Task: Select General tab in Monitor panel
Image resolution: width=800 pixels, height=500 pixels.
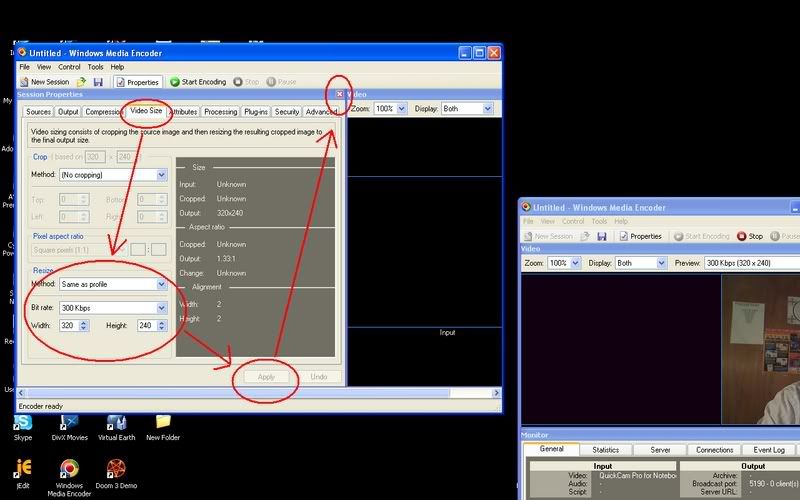Action: pos(552,449)
